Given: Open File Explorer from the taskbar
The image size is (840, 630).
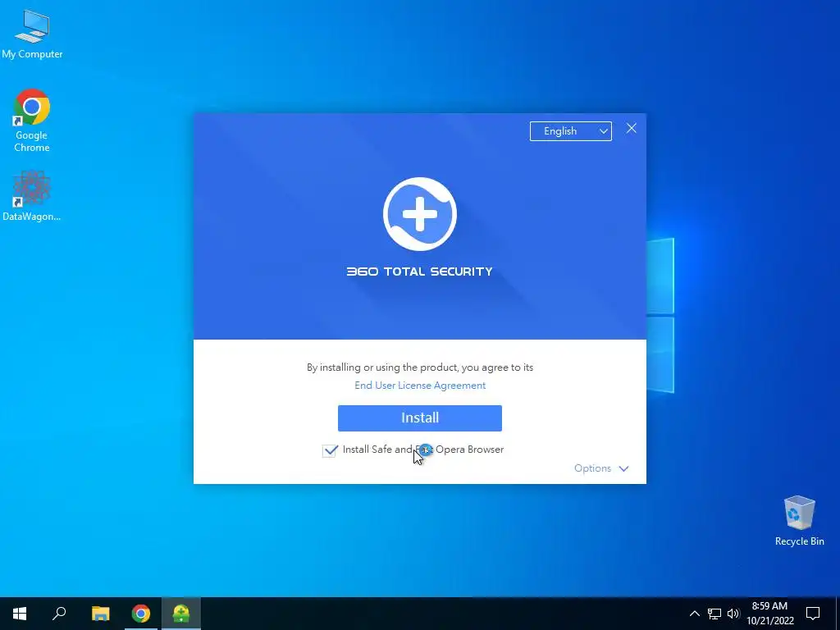Looking at the screenshot, I should (x=100, y=614).
